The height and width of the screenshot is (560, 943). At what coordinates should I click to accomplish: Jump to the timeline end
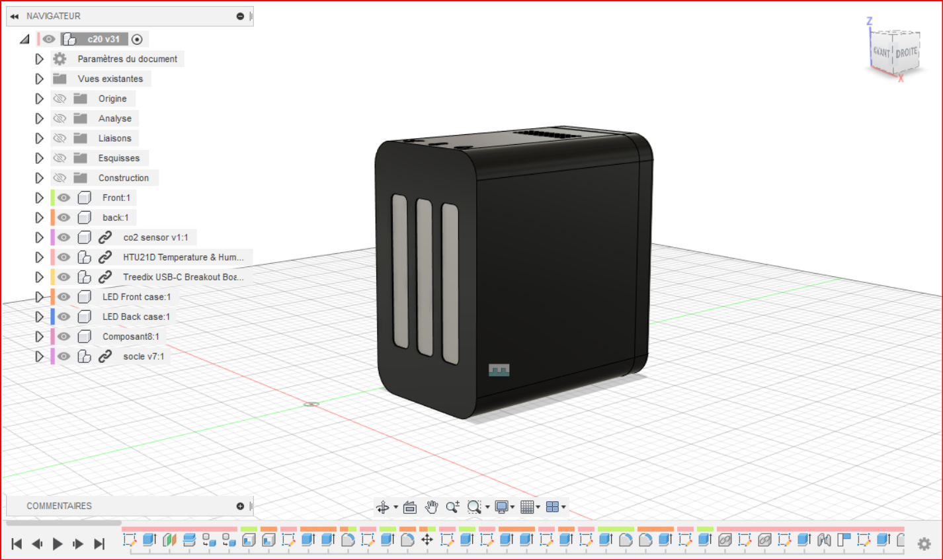pos(99,543)
